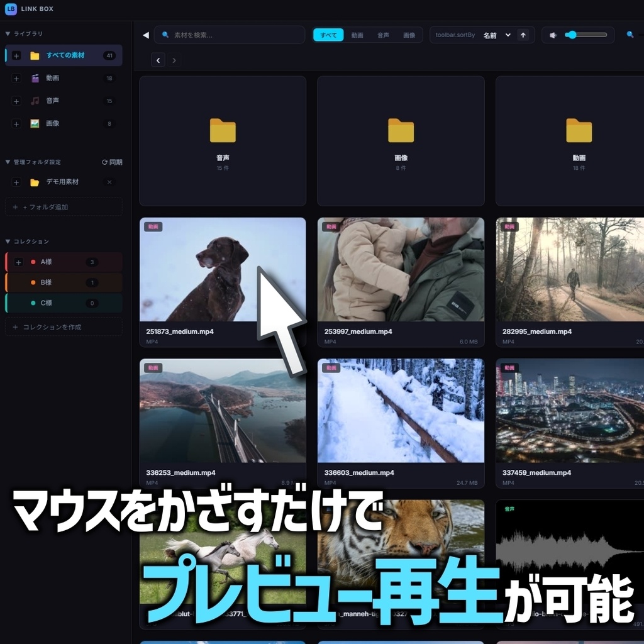Viewport: 644px width, 644px height.
Task: Click the フォルダ追加 button
Action: pos(64,207)
